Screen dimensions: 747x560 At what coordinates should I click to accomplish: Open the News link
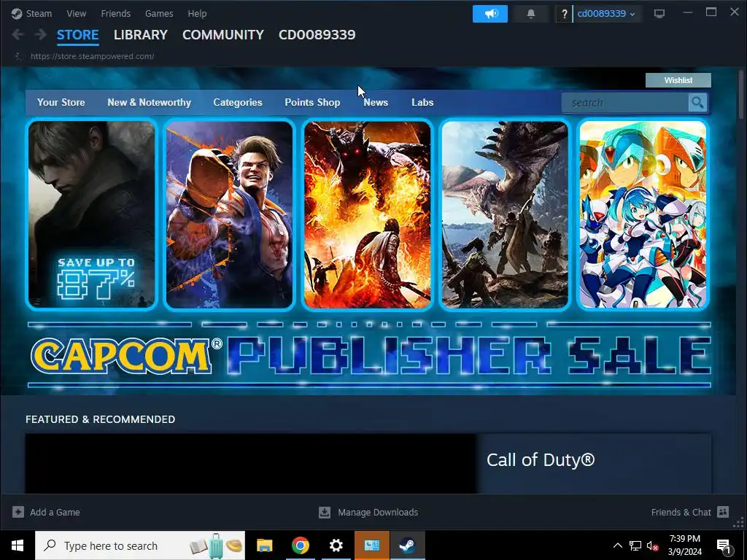(376, 102)
